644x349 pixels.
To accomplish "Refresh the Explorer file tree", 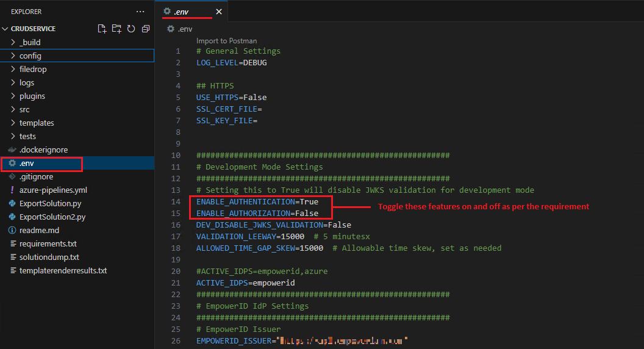I will pyautogui.click(x=131, y=29).
